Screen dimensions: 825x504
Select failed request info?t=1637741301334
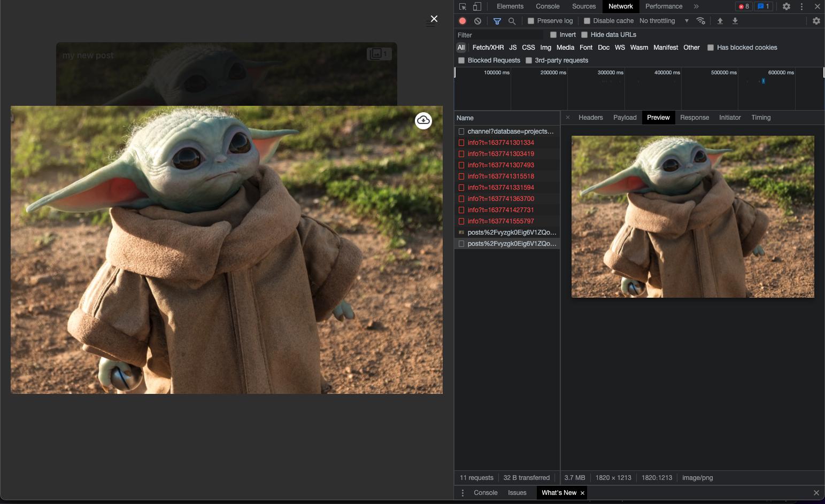[507, 143]
